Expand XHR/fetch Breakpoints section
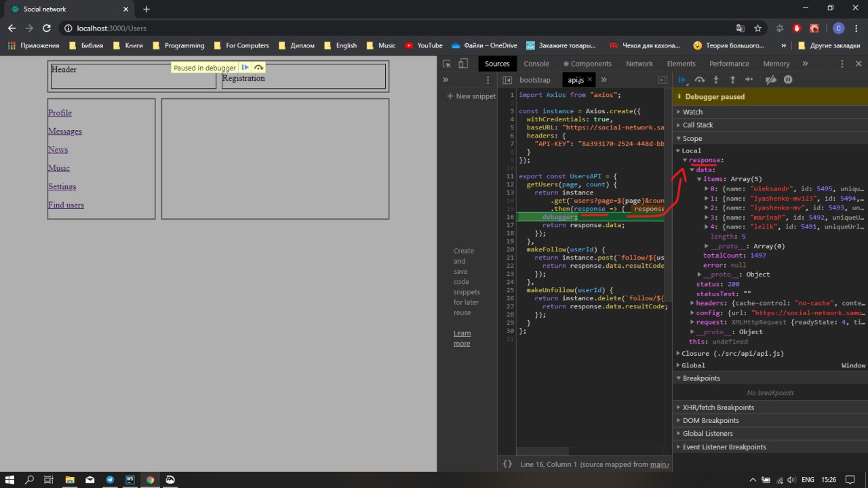This screenshot has height=488, width=868. pyautogui.click(x=718, y=407)
